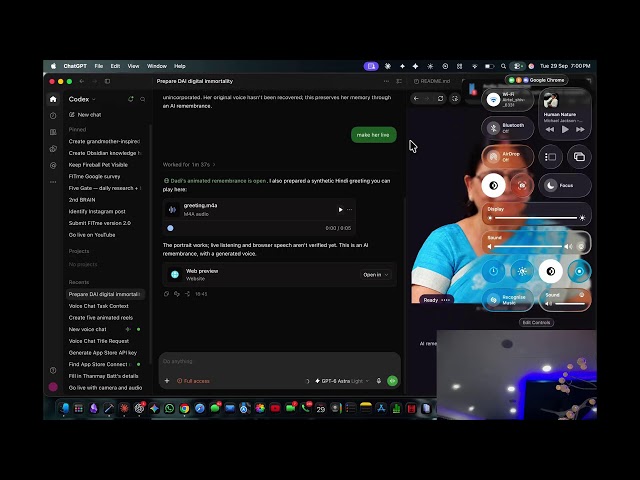The height and width of the screenshot is (480, 640).
Task: Open 'Generate App Store API key' chat
Action: [x=102, y=353]
